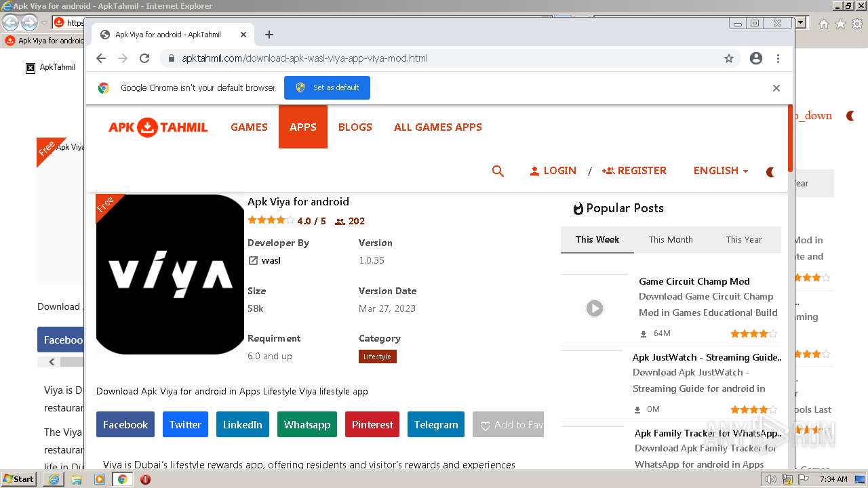Image resolution: width=868 pixels, height=488 pixels.
Task: Open Chrome three-dot menu
Action: click(x=778, y=58)
